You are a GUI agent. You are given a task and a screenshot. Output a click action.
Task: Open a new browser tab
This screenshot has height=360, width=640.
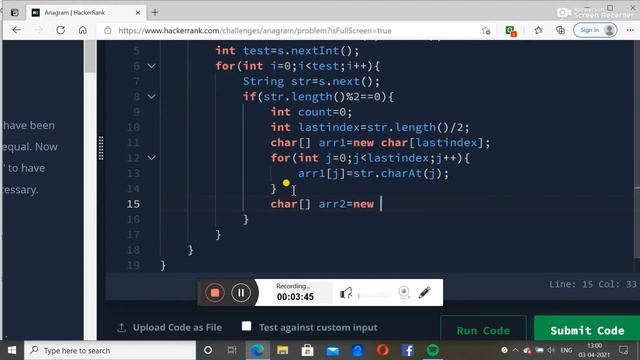point(155,13)
